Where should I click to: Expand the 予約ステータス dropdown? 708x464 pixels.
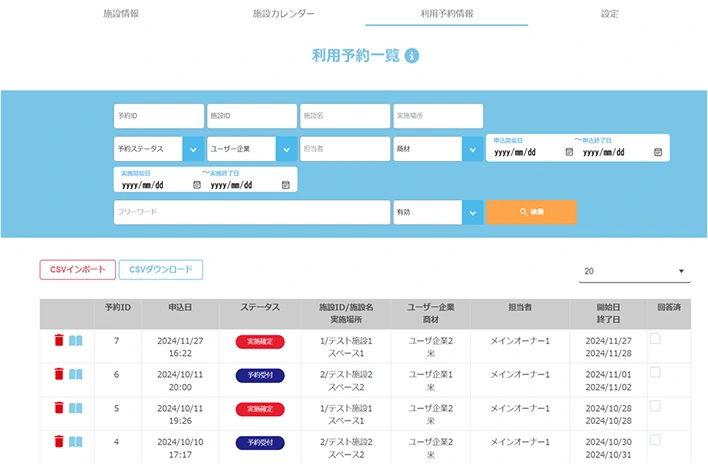pyautogui.click(x=192, y=149)
